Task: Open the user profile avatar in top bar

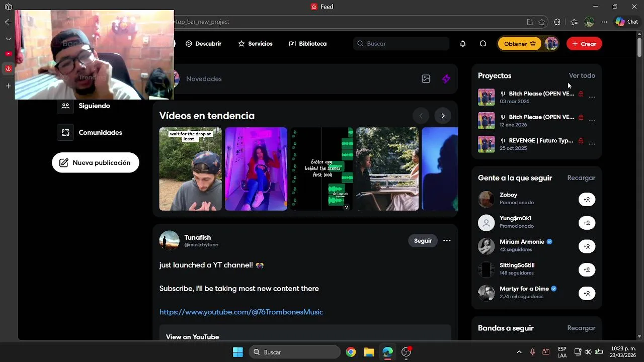Action: pyautogui.click(x=552, y=44)
